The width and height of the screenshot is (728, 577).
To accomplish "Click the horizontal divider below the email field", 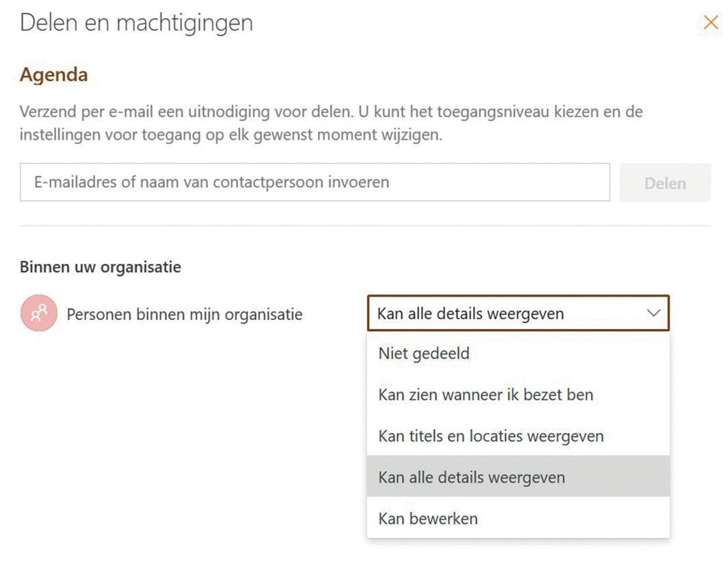I will (365, 225).
